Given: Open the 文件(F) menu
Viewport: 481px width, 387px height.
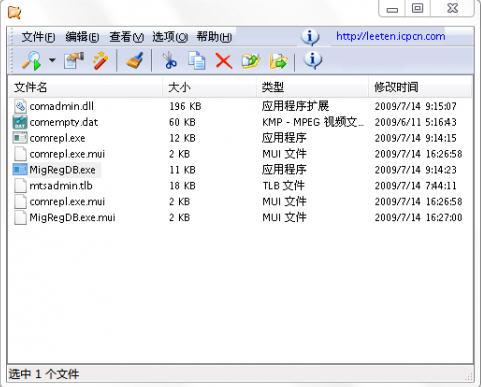Looking at the screenshot, I should coord(38,37).
